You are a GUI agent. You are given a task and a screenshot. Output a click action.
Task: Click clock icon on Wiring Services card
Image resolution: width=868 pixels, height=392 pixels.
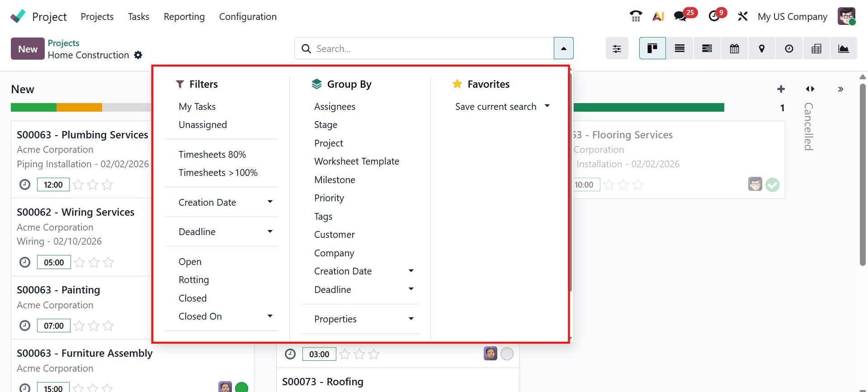tap(25, 262)
